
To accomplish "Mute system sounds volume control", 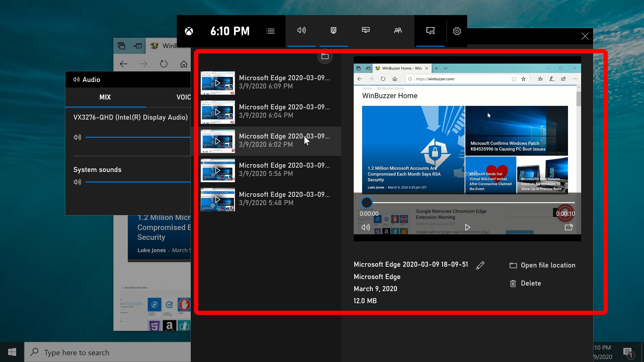I will pos(77,182).
